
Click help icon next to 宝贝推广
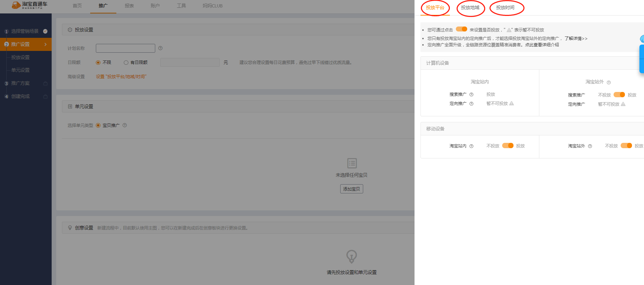click(x=124, y=125)
